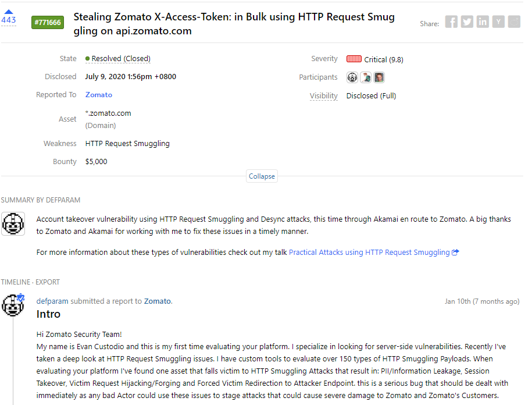Click Zomato link in submission line
This screenshot has height=405, width=532.
click(x=158, y=301)
